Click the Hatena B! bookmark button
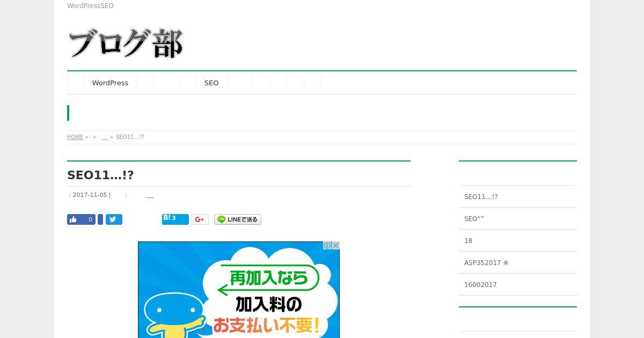The height and width of the screenshot is (338, 644). pyautogui.click(x=175, y=219)
